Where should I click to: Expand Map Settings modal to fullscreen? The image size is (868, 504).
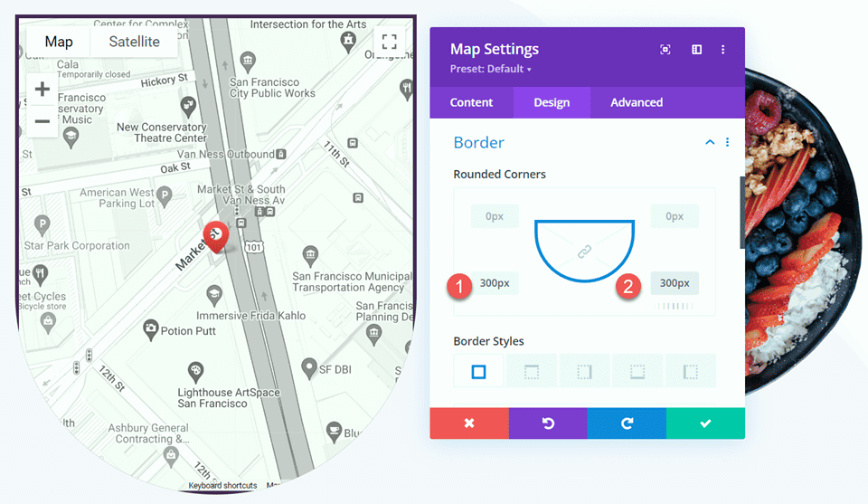click(x=665, y=49)
